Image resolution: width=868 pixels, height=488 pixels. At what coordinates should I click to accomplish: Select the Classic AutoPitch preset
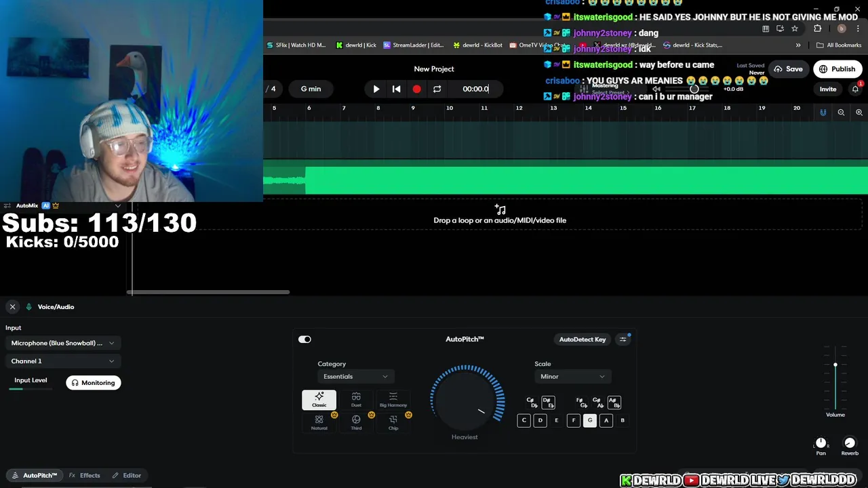(319, 400)
